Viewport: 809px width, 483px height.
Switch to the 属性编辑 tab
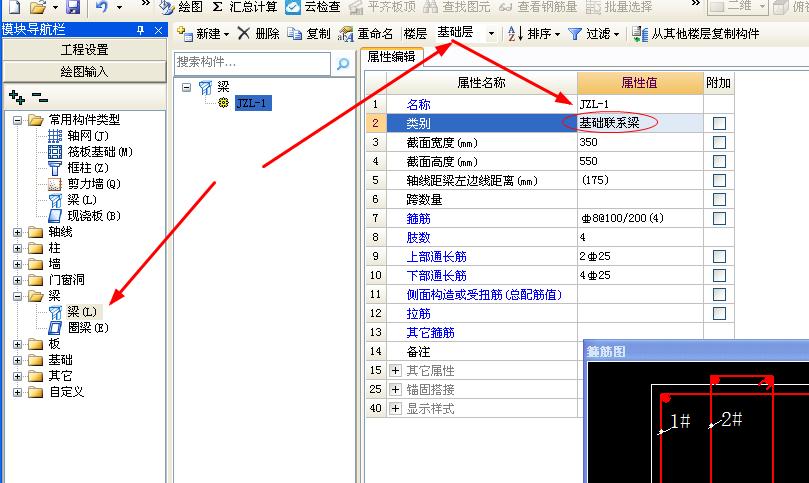tap(392, 57)
